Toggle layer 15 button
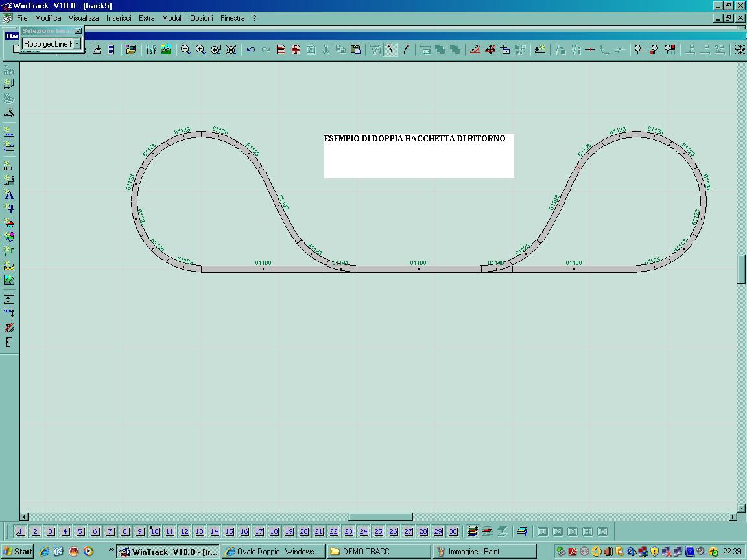747x560 pixels. (230, 531)
